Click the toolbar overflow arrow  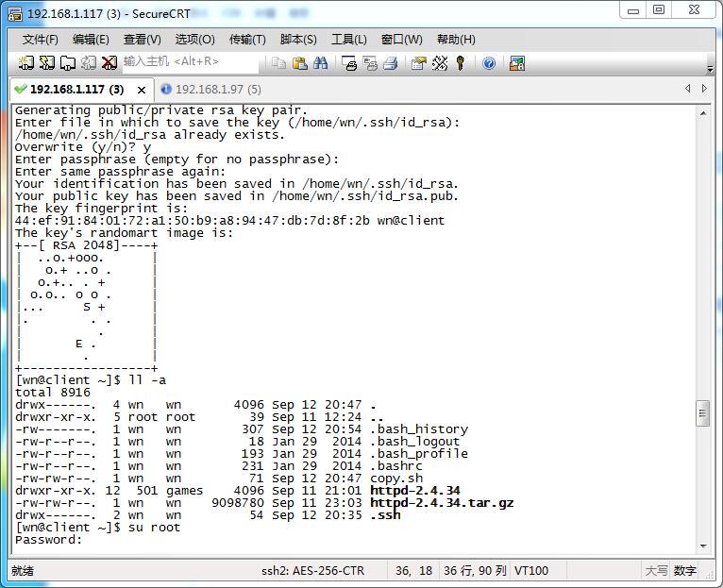coord(710,69)
